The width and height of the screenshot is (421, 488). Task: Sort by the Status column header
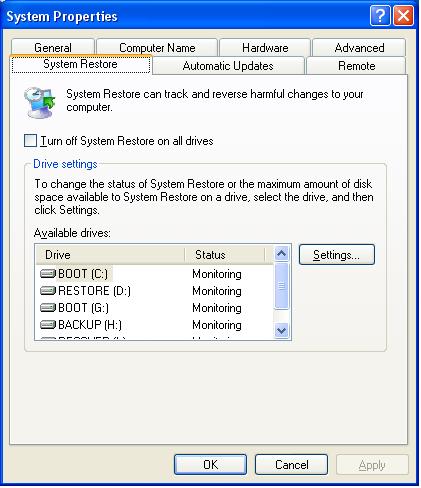point(225,255)
